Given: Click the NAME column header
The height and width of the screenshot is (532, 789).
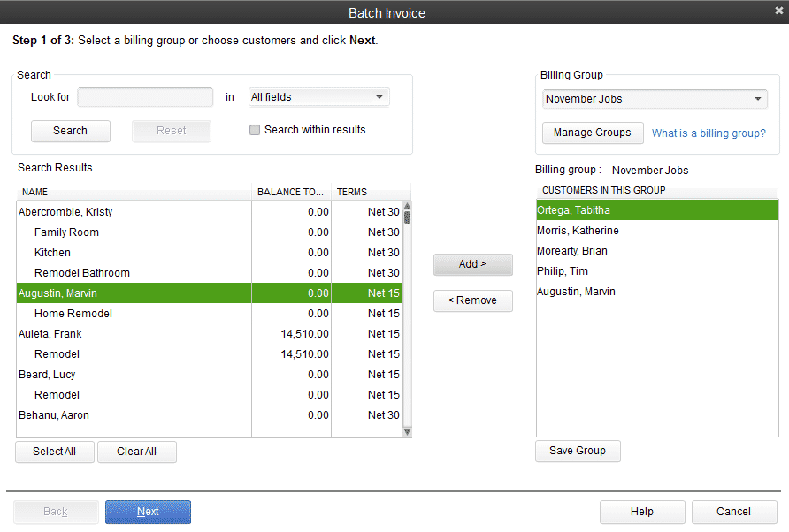Looking at the screenshot, I should (x=134, y=192).
